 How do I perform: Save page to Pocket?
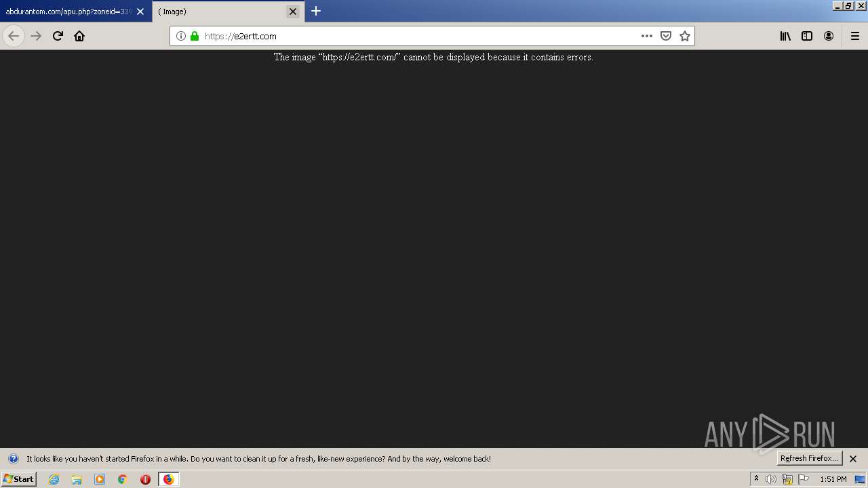[x=666, y=36]
